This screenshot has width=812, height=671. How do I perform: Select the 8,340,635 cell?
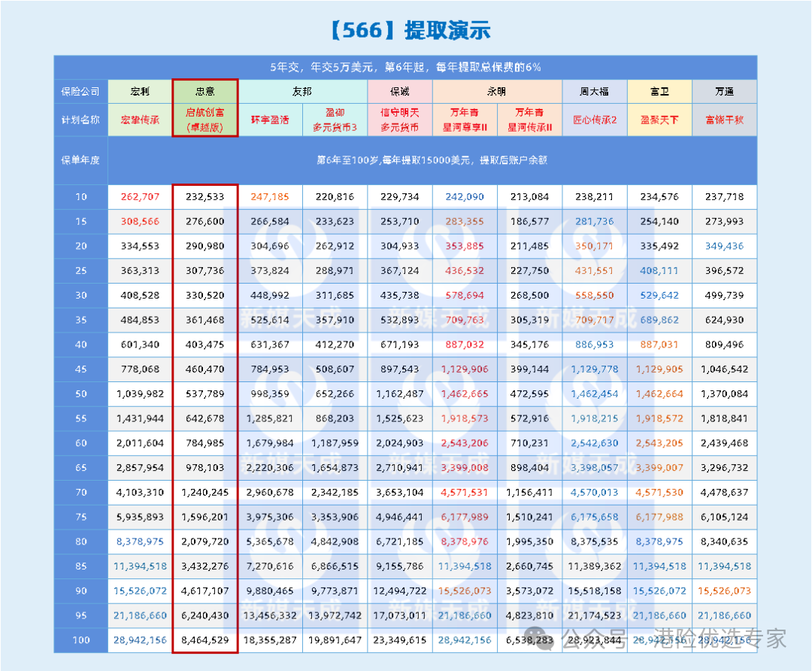[x=725, y=542]
